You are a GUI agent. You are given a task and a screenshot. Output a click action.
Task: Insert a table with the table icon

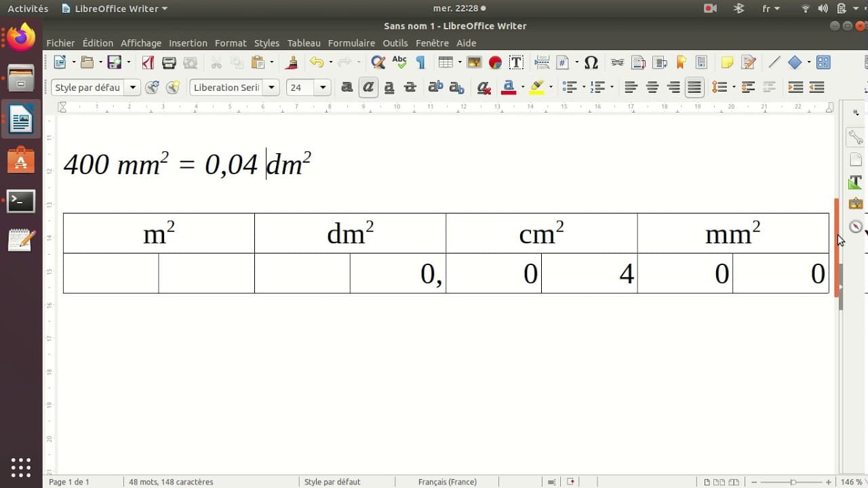[446, 62]
